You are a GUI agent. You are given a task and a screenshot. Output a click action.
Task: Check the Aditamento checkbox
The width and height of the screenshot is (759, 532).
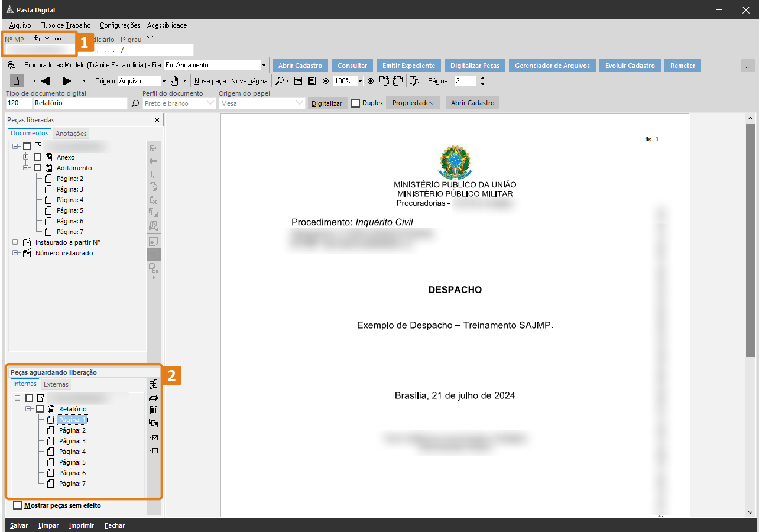click(38, 168)
